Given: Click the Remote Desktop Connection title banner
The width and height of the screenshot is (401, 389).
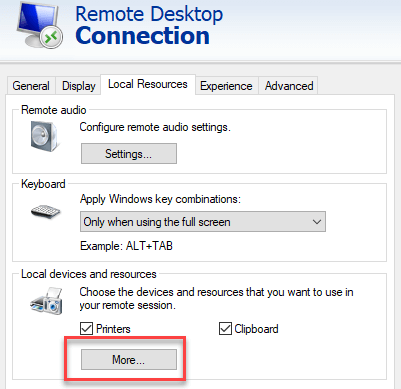Looking at the screenshot, I should 149,25.
